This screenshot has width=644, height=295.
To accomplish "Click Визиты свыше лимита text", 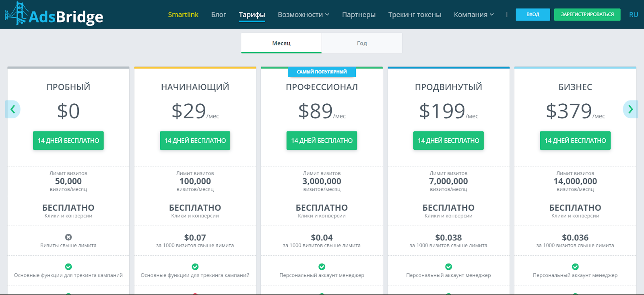I will tap(68, 245).
